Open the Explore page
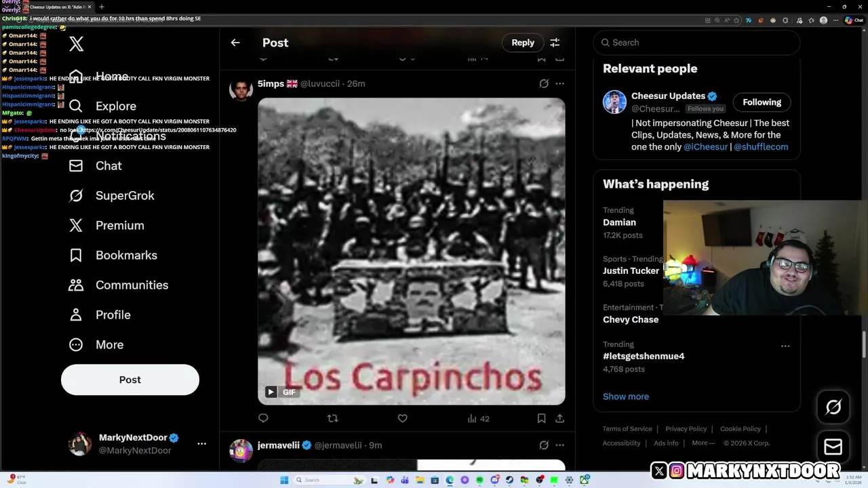 [102, 106]
